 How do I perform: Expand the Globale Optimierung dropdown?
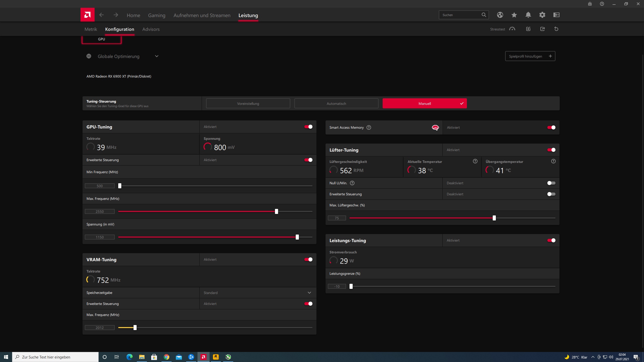(156, 56)
